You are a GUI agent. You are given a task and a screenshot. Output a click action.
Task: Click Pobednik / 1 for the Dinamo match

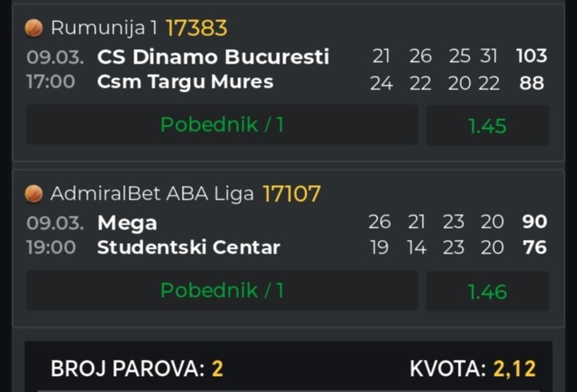pos(222,125)
